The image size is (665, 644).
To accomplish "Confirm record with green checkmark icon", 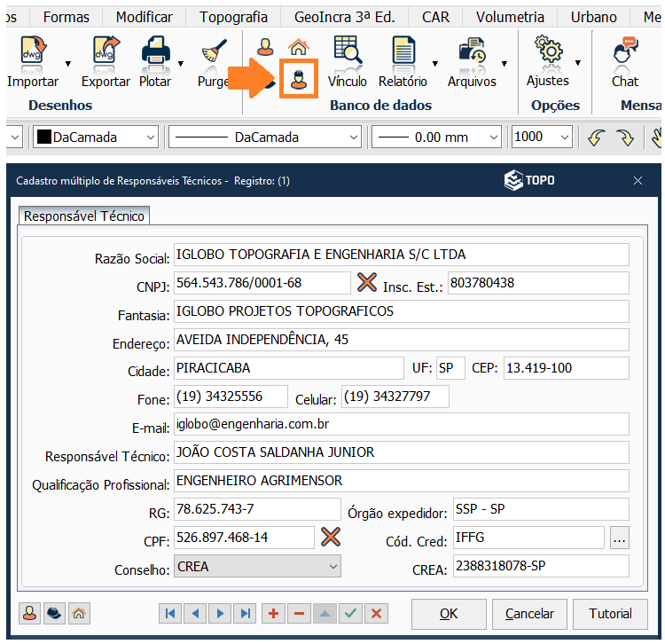I will point(351,613).
